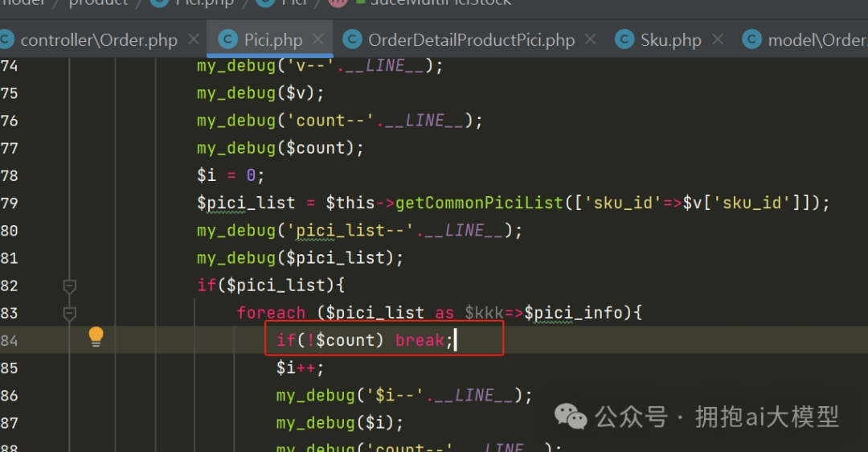Click '$i--' string on line 86
Image resolution: width=868 pixels, height=452 pixels.
[x=395, y=396]
